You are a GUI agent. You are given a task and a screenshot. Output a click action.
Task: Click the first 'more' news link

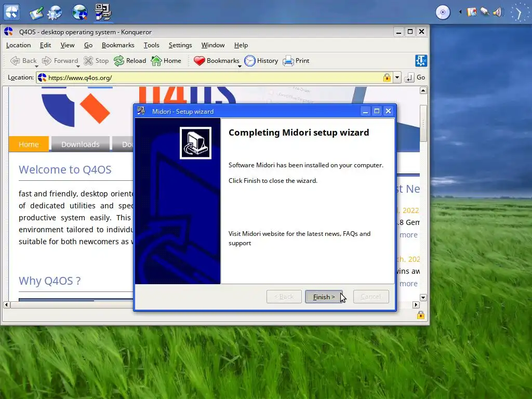click(408, 235)
